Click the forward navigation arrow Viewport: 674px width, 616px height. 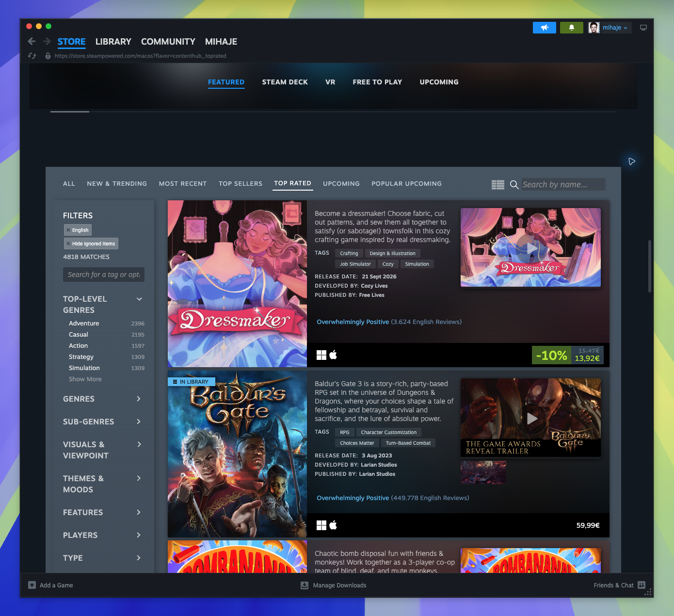47,41
